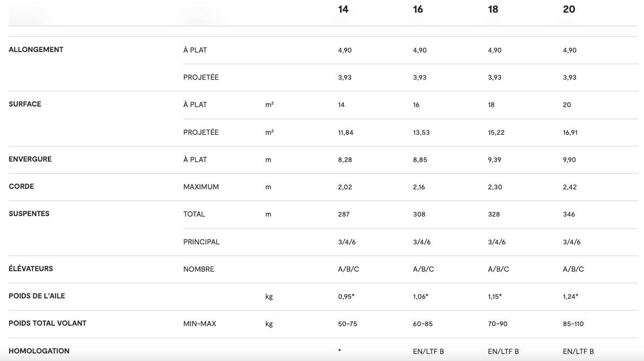Select the size 16 column header
Screen dimensions: 644x361
click(418, 10)
